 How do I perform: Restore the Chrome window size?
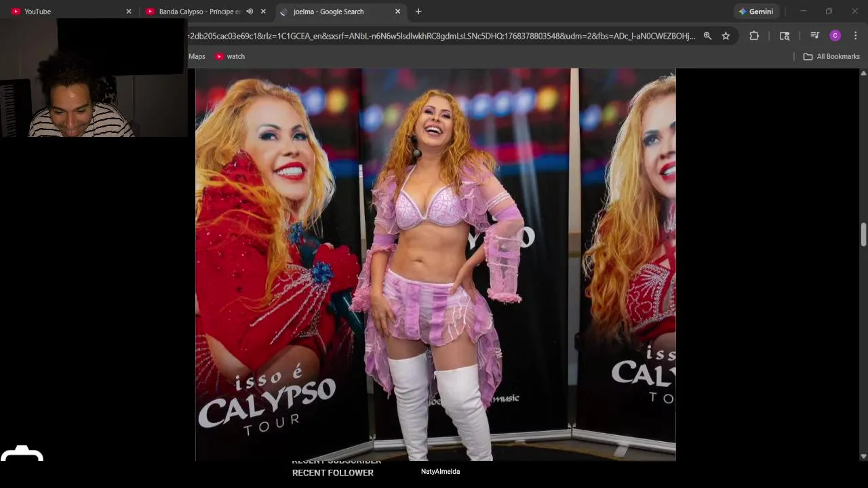pyautogui.click(x=829, y=12)
